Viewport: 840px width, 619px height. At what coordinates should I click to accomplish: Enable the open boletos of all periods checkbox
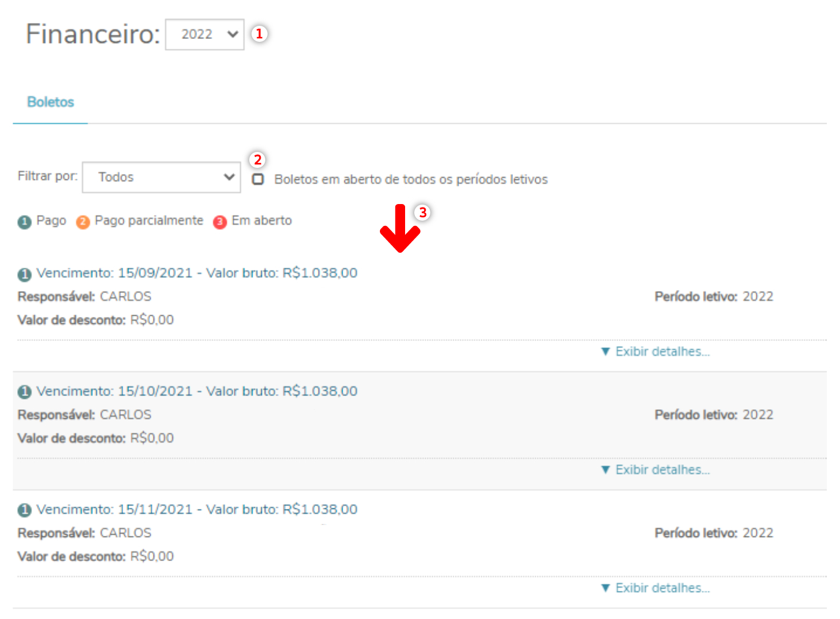pos(258,179)
